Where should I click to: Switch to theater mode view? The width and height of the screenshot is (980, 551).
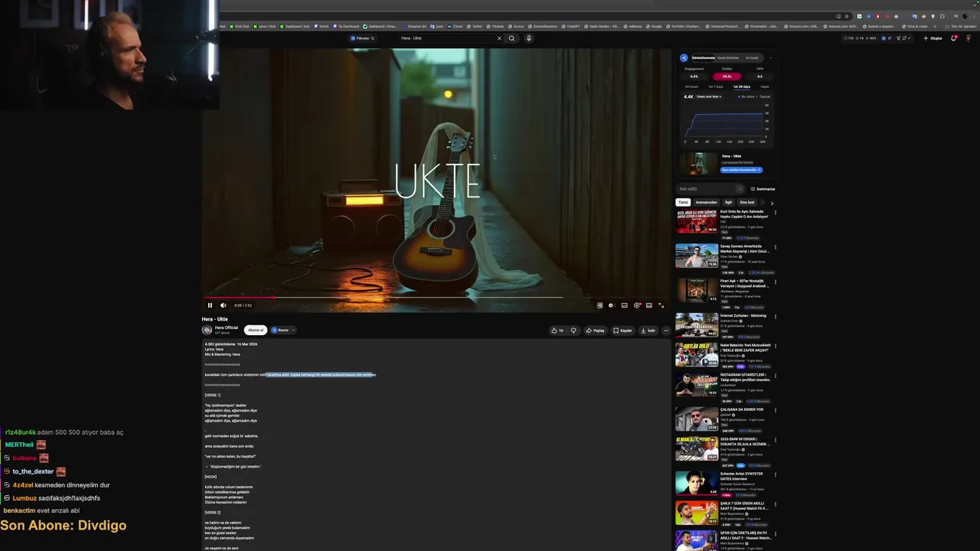648,305
